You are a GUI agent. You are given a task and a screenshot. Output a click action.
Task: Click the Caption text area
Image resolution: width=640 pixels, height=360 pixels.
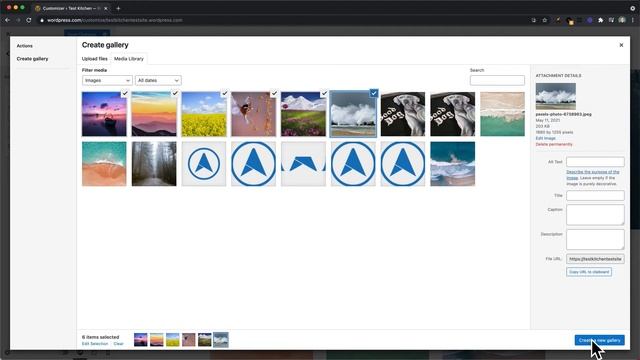(x=595, y=215)
